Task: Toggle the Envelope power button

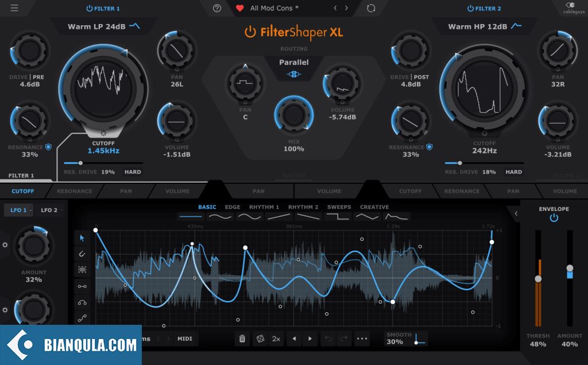Action: pos(554,218)
